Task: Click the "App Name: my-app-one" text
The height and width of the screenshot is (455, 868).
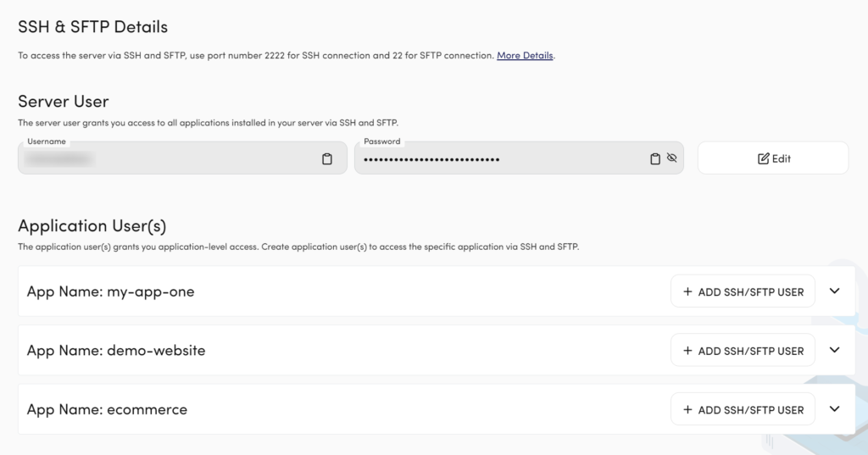Action: [111, 291]
